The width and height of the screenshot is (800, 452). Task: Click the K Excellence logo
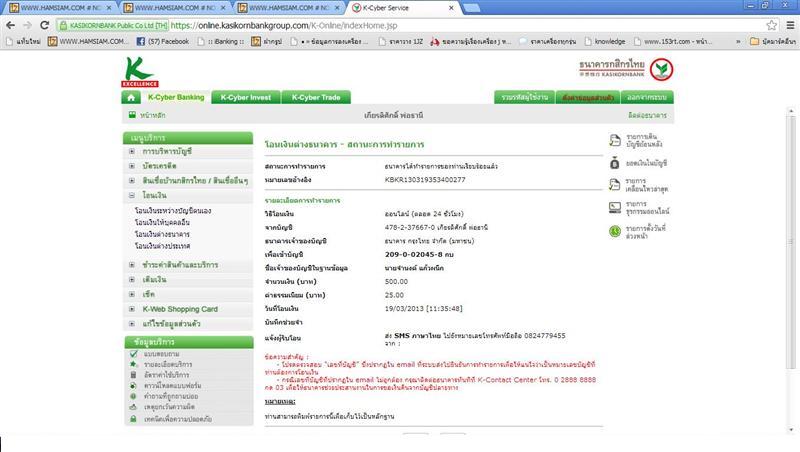point(139,72)
